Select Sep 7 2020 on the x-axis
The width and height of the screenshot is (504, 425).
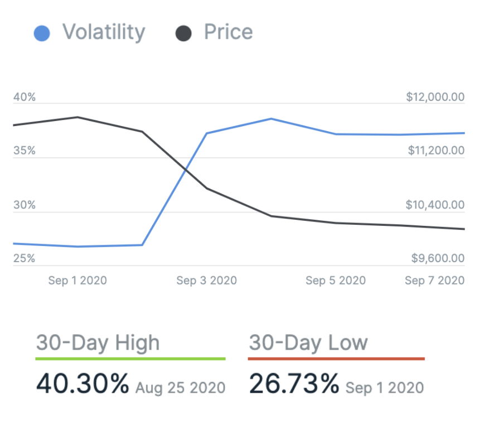click(434, 280)
